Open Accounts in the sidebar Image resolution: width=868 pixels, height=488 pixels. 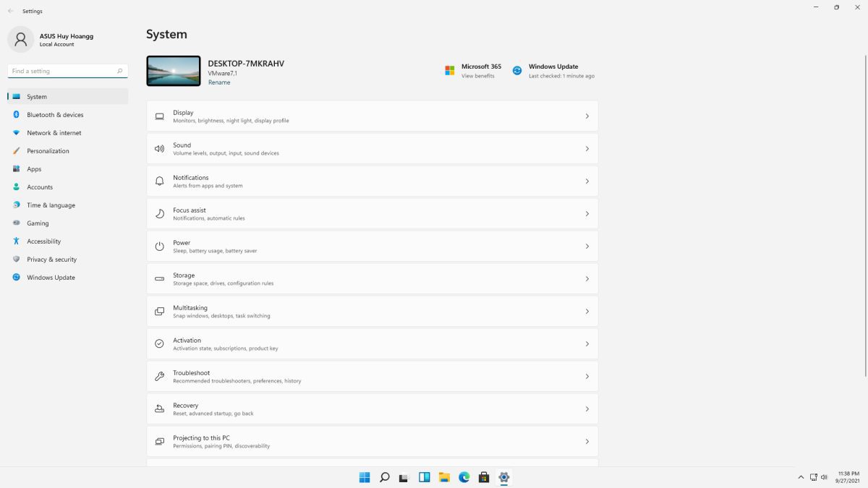(68, 187)
